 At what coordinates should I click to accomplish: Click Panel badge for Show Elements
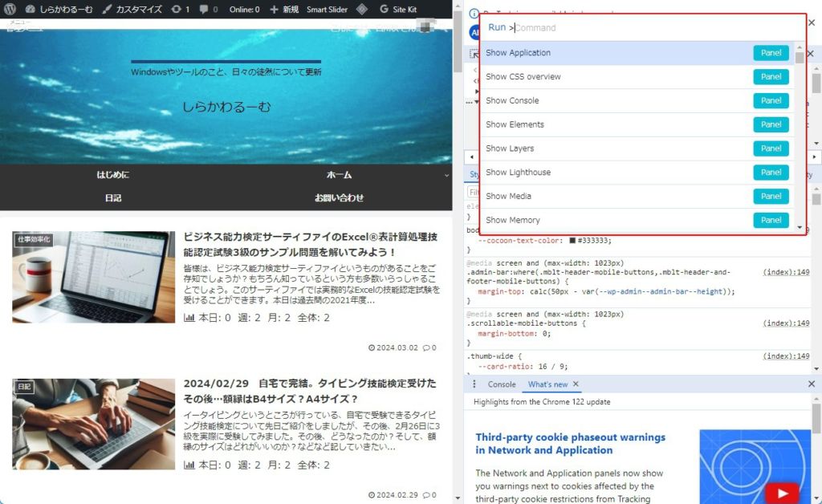pyautogui.click(x=771, y=124)
